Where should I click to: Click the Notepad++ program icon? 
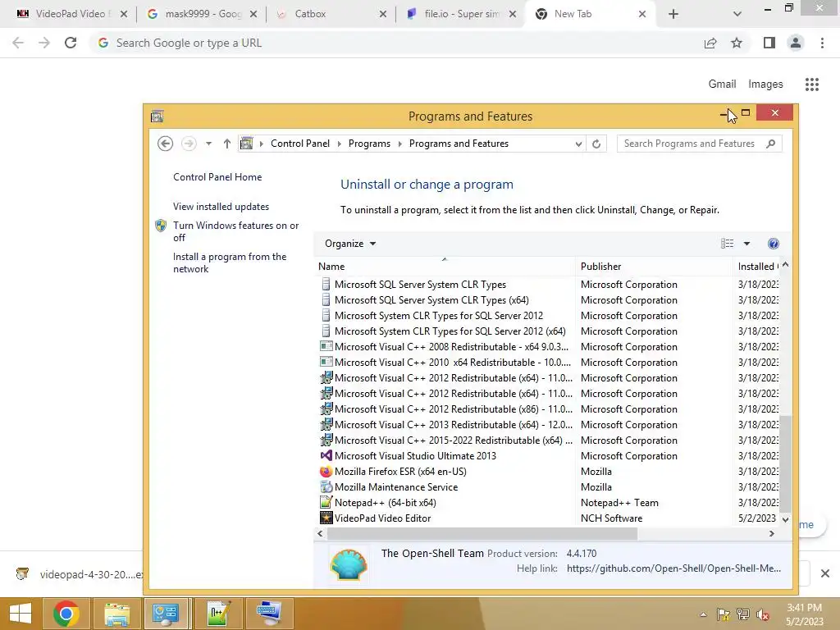(326, 503)
